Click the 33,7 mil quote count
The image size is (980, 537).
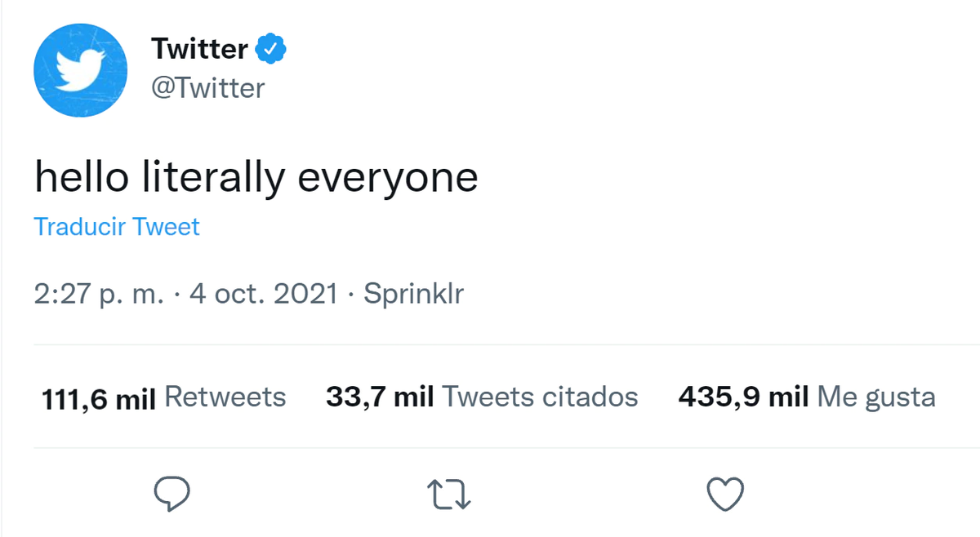coord(380,397)
